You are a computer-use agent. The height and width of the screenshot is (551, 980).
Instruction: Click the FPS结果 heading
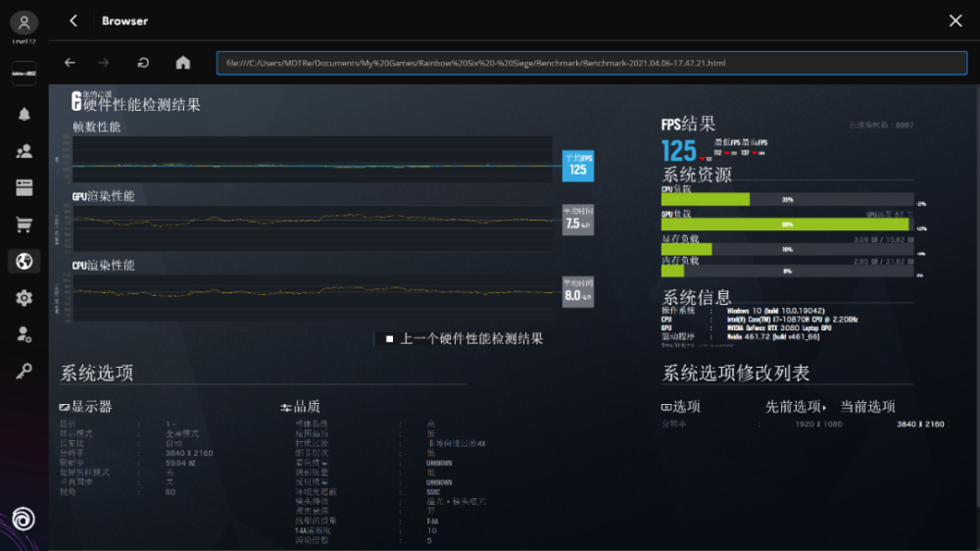(688, 124)
